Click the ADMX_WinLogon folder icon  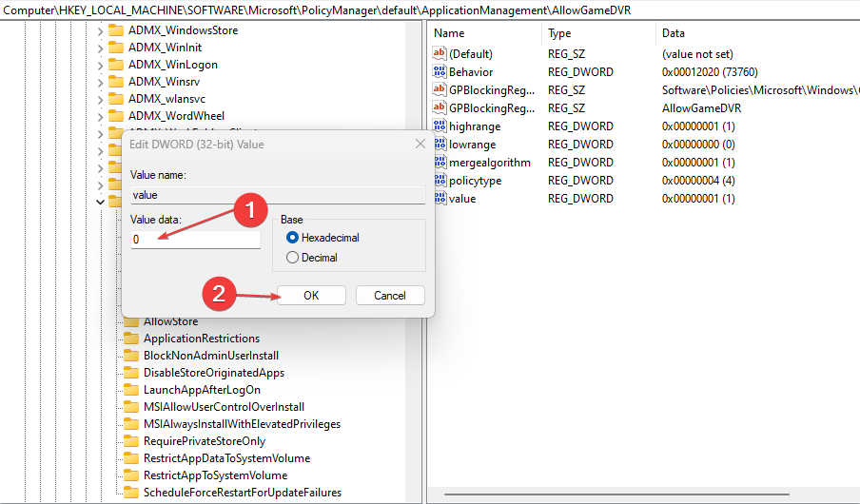[x=116, y=64]
